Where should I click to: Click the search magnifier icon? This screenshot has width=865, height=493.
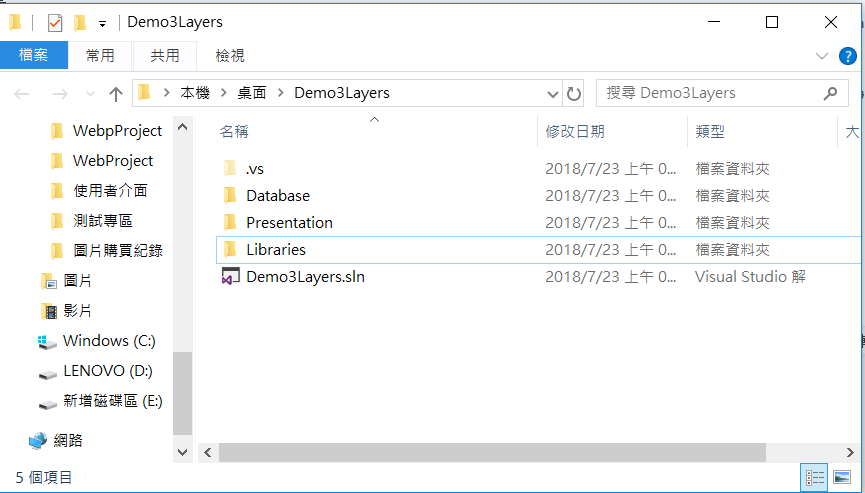(x=829, y=93)
